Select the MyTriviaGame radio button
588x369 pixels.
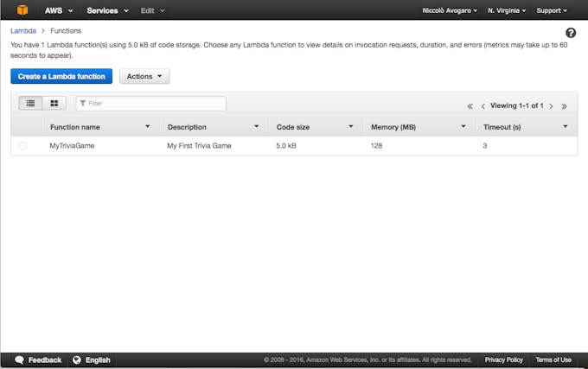tap(22, 146)
